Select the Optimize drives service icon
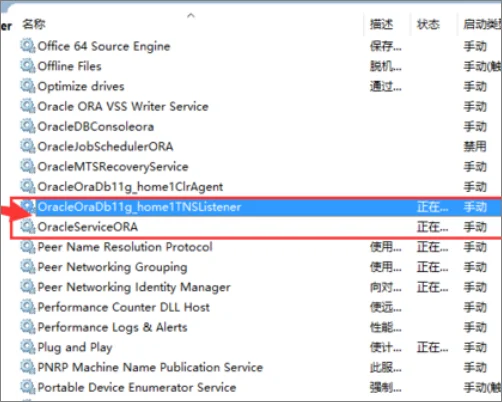Viewport: 502px width, 402px height. coord(27,86)
